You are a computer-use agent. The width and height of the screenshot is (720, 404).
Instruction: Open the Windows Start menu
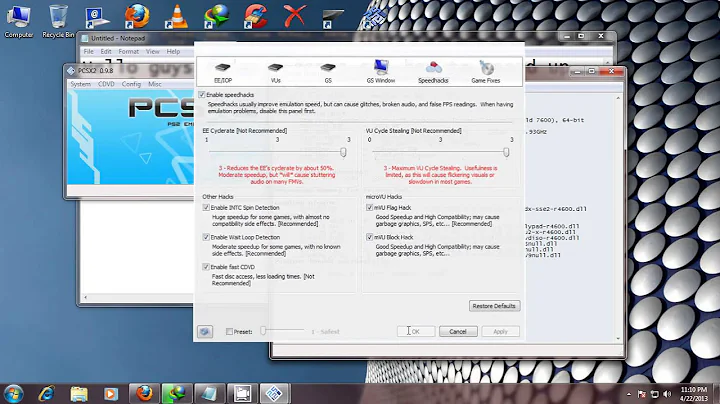point(13,394)
